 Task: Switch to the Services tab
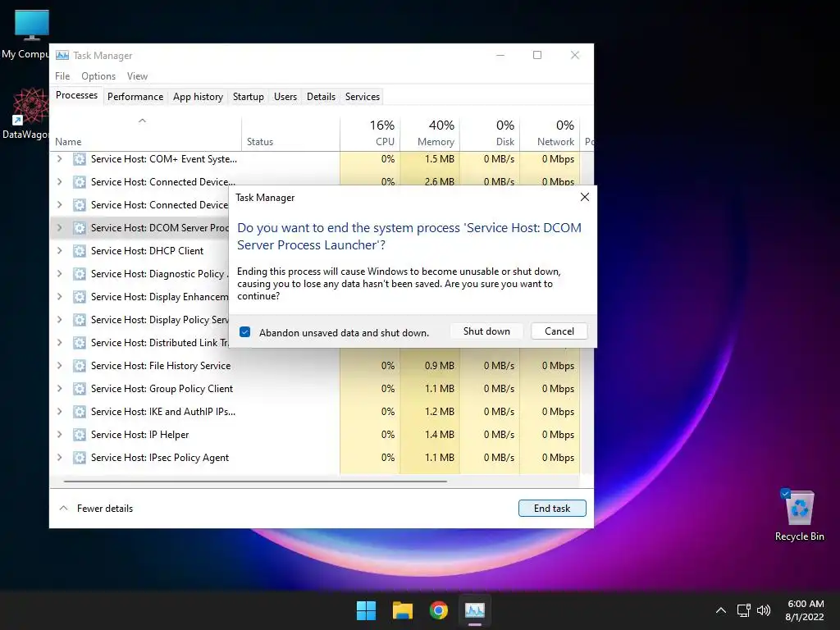tap(362, 97)
